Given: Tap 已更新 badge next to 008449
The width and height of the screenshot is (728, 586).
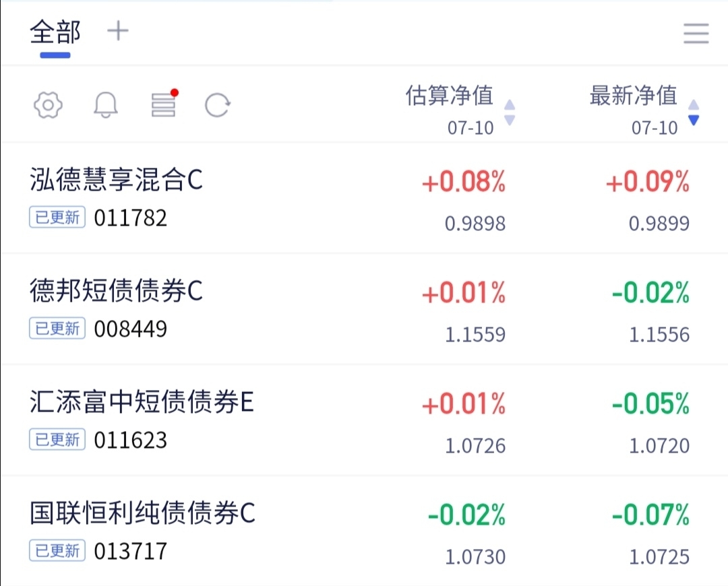Looking at the screenshot, I should (57, 329).
